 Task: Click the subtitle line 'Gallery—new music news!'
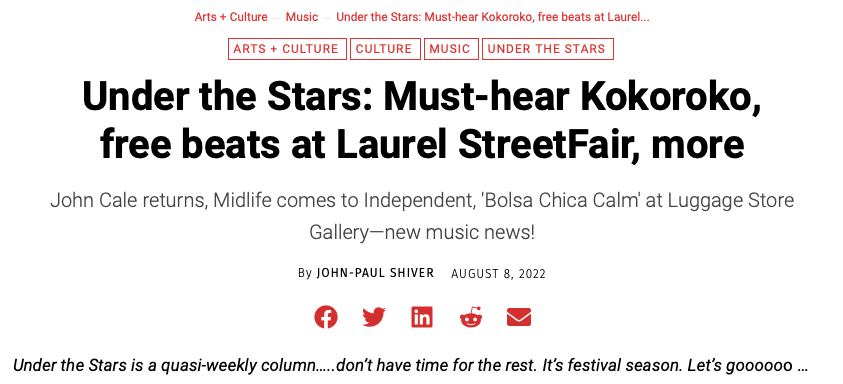(x=422, y=233)
